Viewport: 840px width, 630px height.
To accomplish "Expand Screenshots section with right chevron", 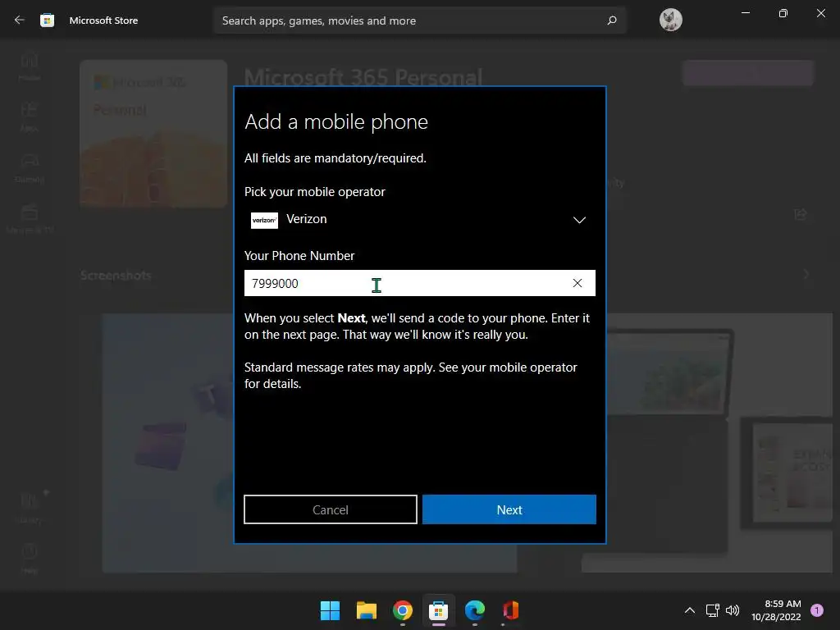I will [x=806, y=274].
